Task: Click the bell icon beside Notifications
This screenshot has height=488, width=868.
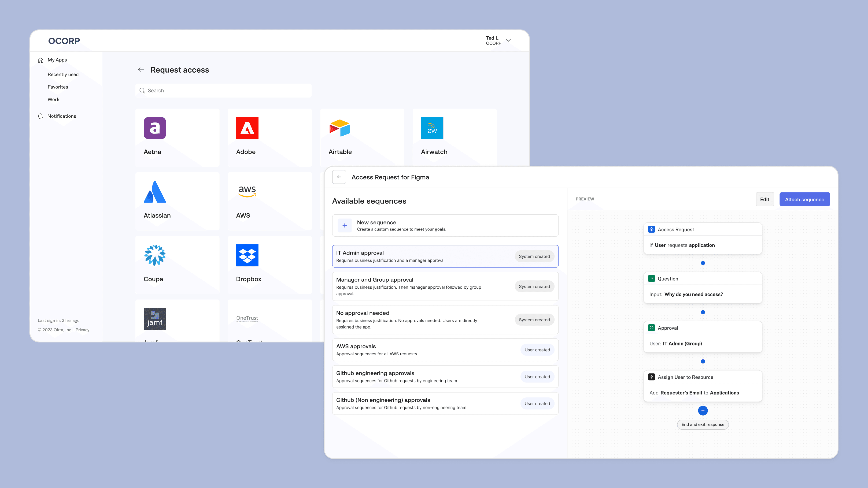Action: pos(40,116)
